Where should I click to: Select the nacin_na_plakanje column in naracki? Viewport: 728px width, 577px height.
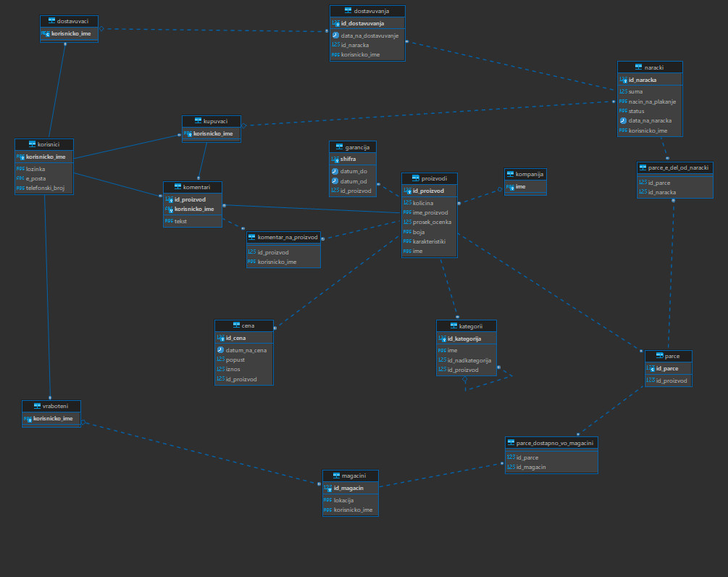coord(651,101)
